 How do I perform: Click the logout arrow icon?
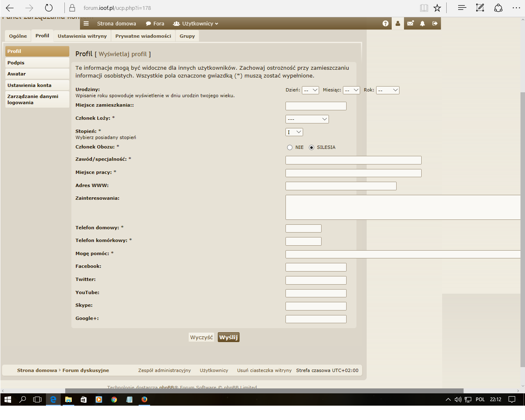point(435,23)
